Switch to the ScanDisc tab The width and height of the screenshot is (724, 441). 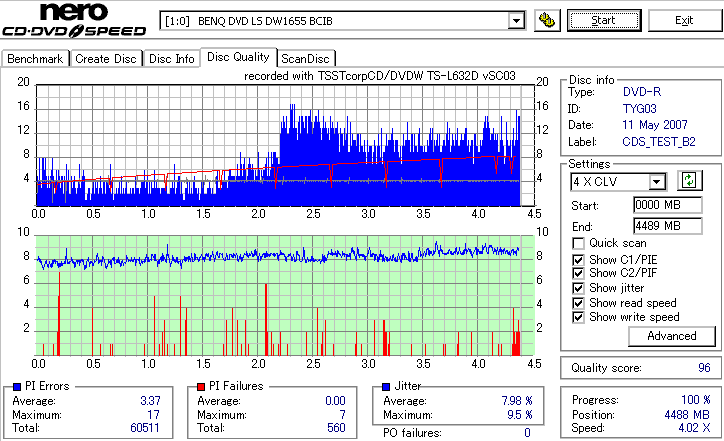tap(305, 59)
